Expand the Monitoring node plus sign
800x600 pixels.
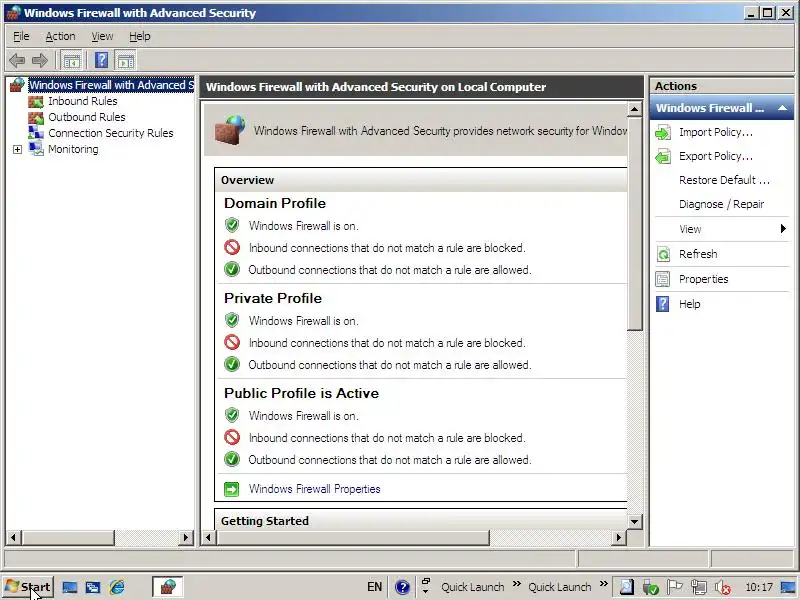click(x=17, y=149)
